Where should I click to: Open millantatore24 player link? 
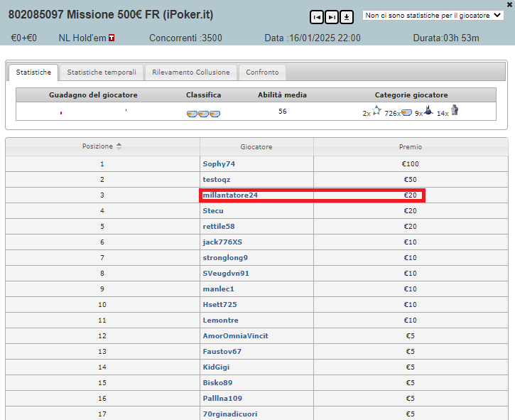230,195
